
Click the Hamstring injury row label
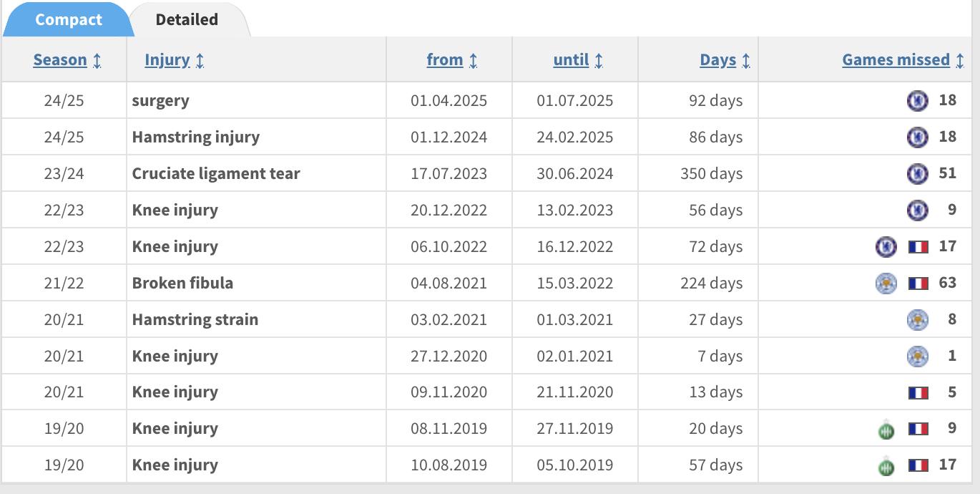[196, 137]
